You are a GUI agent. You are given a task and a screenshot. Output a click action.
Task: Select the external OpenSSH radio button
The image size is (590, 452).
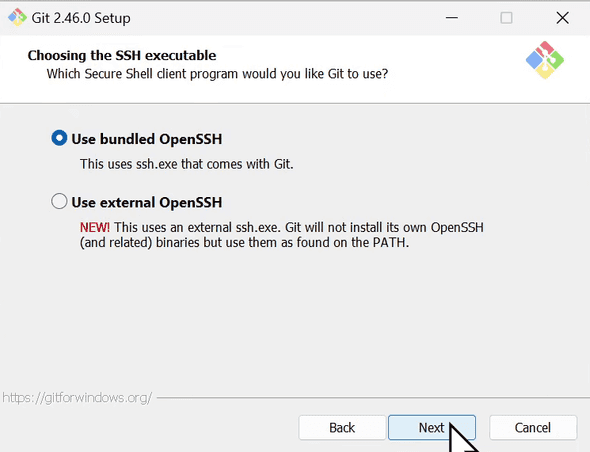pos(59,201)
